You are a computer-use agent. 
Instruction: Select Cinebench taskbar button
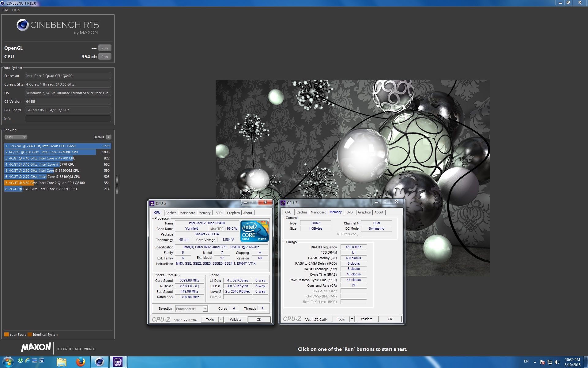click(99, 362)
